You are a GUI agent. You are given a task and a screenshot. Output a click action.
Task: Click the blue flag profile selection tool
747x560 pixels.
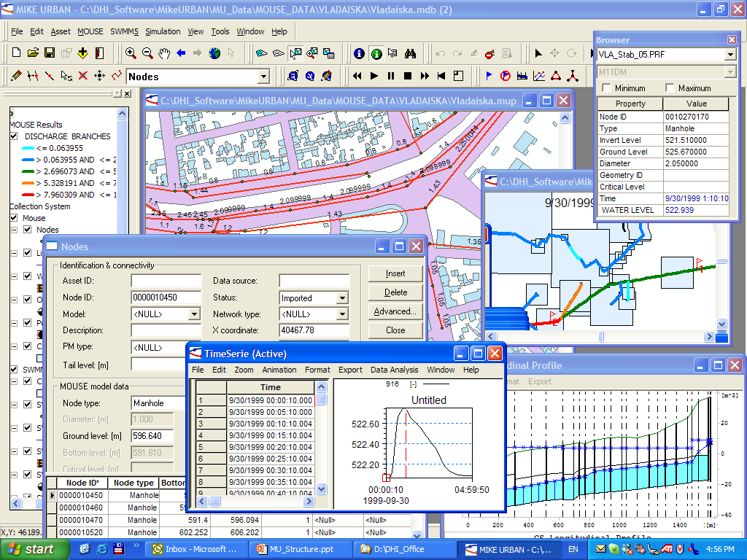(x=489, y=76)
